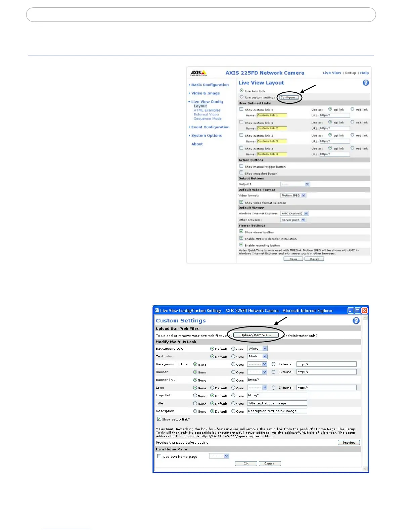Viewport: 411px width, 532px height.
Task: Open Video format Motion JPEG dropdown
Action: [x=293, y=195]
